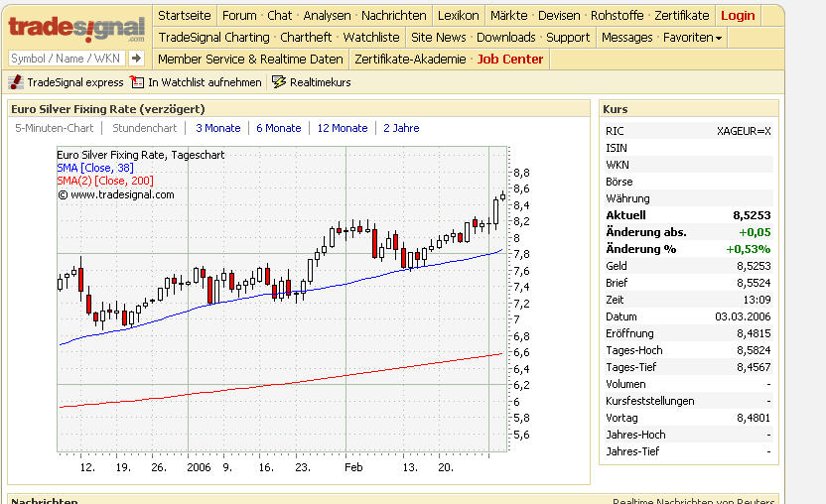Click the Euro Silver price chart image
The width and height of the screenshot is (826, 504).
tap(288, 298)
